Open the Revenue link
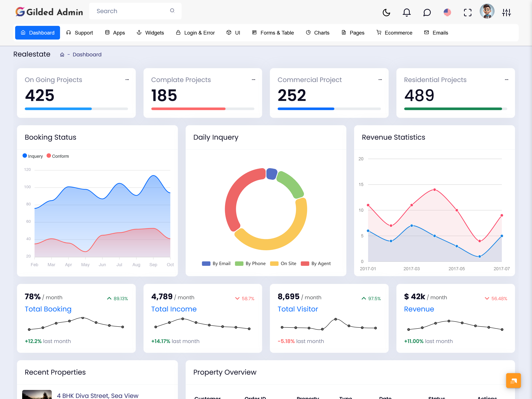Viewport: 532px width, 399px height. [419, 309]
